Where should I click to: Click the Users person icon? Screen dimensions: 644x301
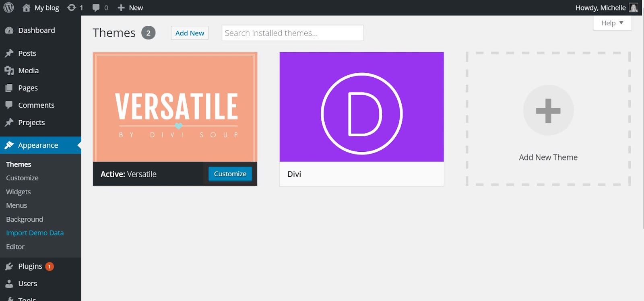point(9,283)
